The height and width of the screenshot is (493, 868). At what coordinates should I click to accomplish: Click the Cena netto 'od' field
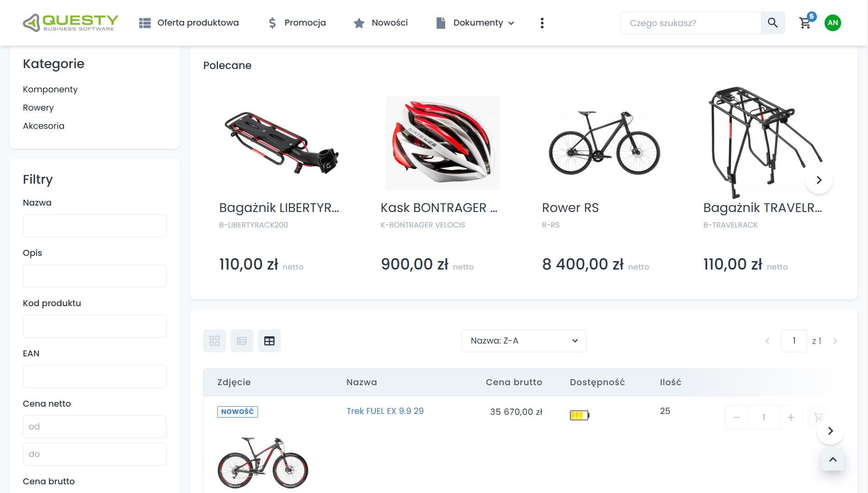pyautogui.click(x=95, y=427)
